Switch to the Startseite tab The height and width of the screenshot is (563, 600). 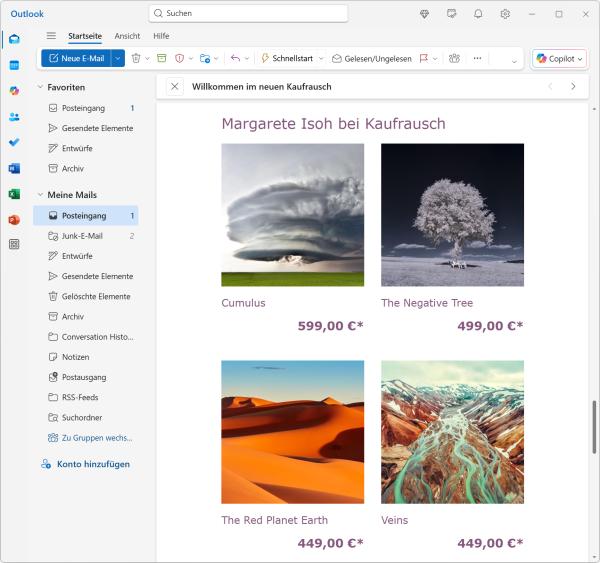point(85,36)
